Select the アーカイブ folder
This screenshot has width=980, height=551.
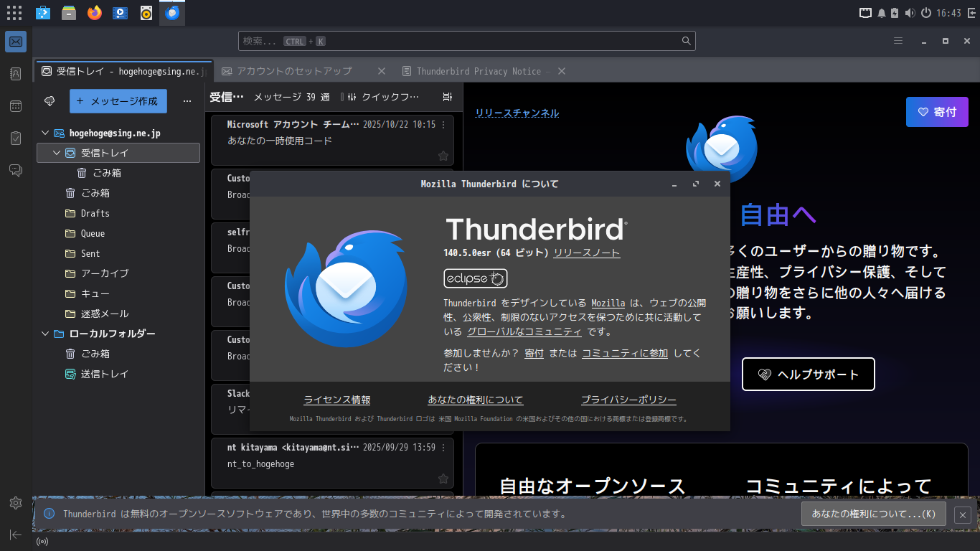pos(118,273)
